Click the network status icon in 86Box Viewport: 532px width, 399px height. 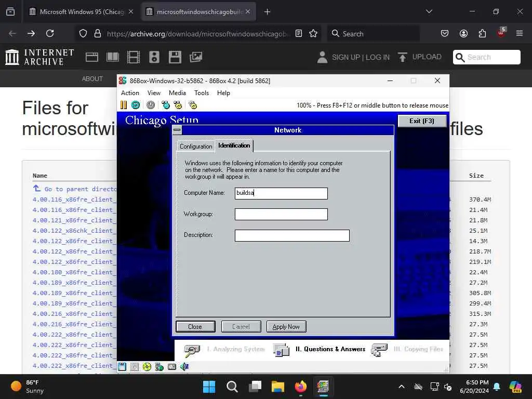pyautogui.click(x=159, y=366)
